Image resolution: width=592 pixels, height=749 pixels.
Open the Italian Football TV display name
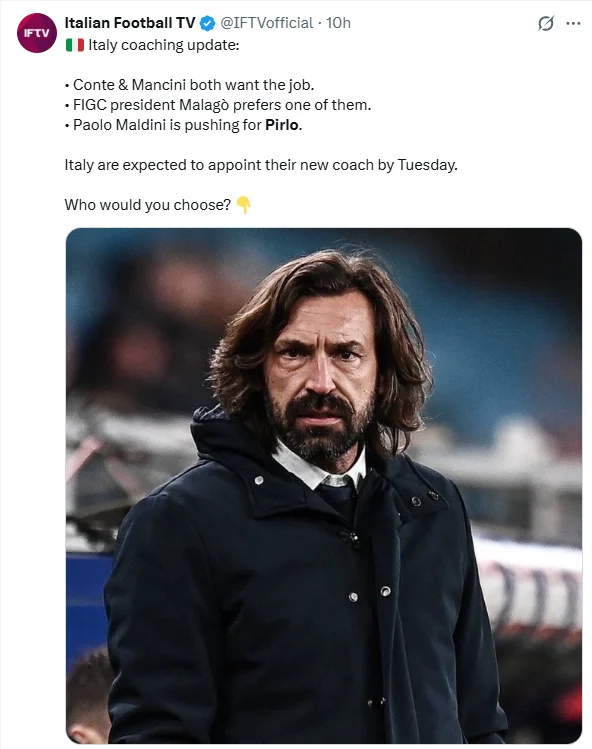tap(130, 23)
